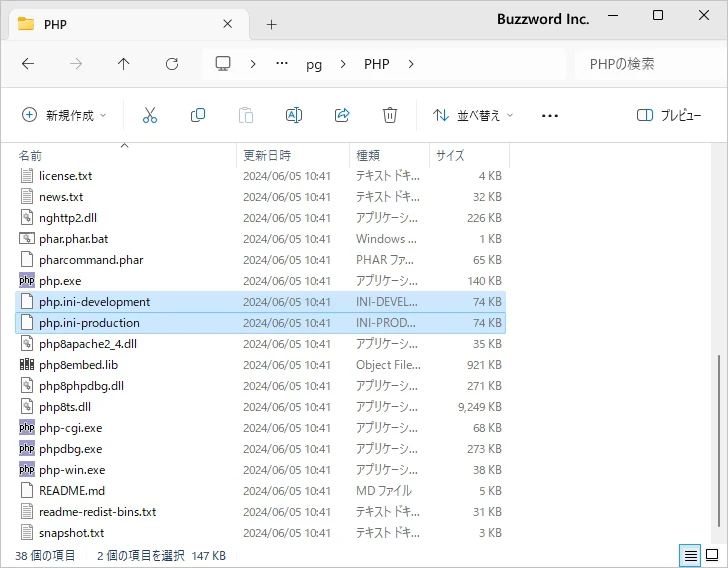This screenshot has width=728, height=568.
Task: Click the php8ts.dll file icon
Action: point(27,406)
